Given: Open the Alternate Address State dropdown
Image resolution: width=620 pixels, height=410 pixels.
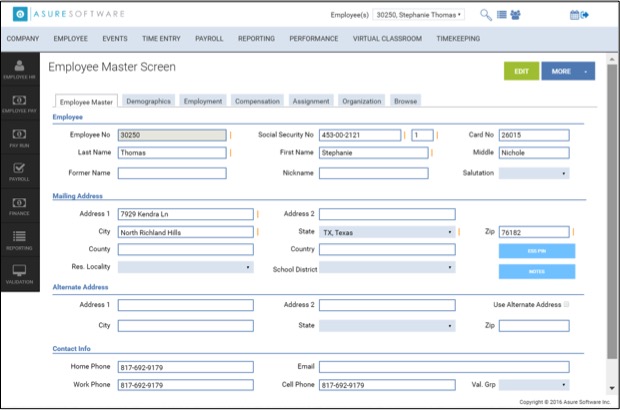Looking at the screenshot, I should 387,326.
